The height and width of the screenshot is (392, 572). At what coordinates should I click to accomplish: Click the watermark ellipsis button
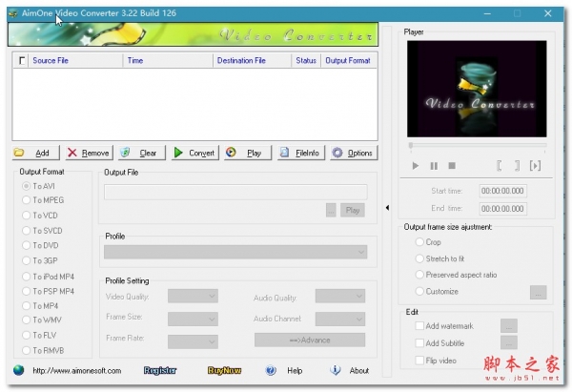(x=509, y=325)
